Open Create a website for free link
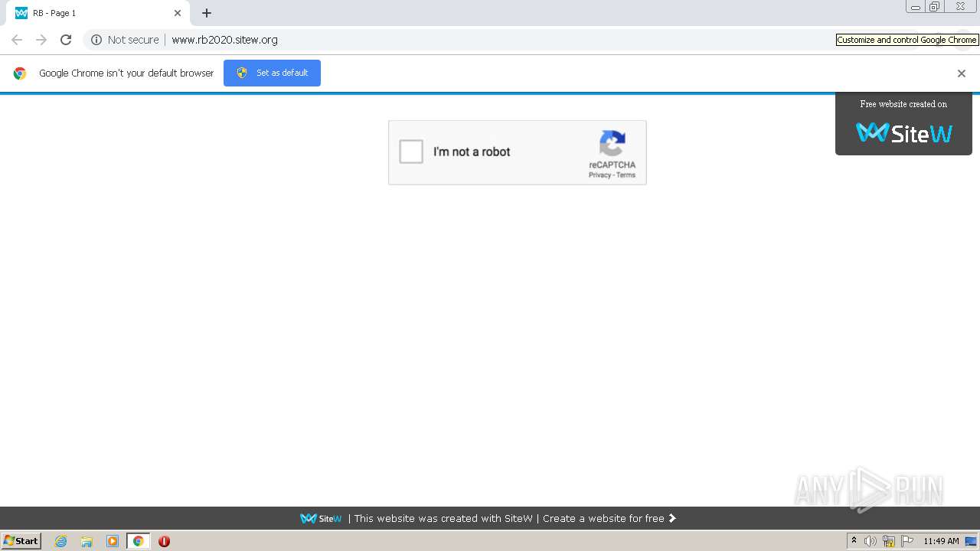Image resolution: width=980 pixels, height=551 pixels. [603, 518]
